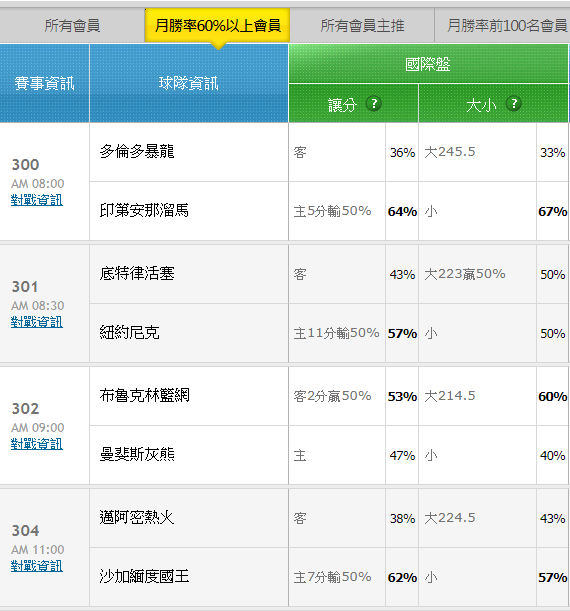Screen dimensions: 570x611
Task: Open 所有會員主推 tab
Action: pyautogui.click(x=362, y=26)
